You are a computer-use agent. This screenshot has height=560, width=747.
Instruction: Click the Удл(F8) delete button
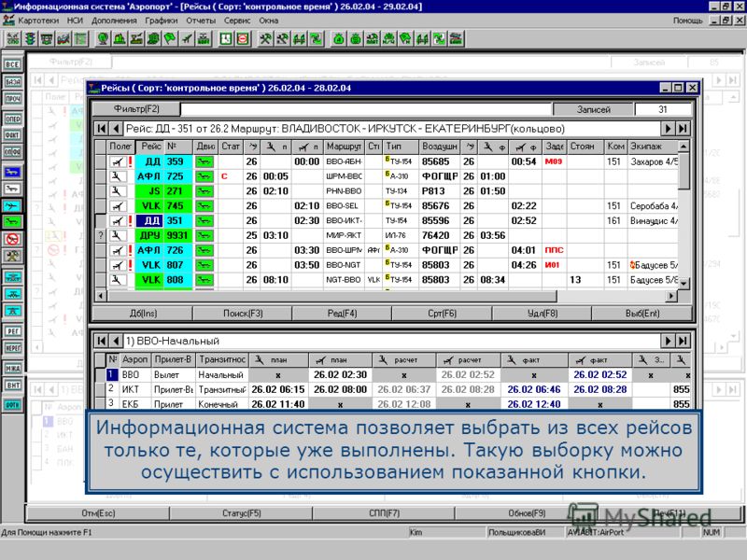point(543,314)
